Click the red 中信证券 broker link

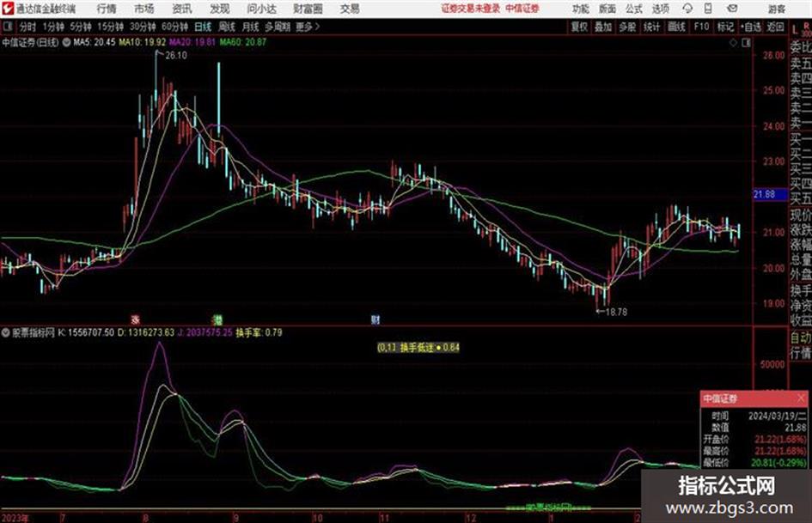coord(522,9)
